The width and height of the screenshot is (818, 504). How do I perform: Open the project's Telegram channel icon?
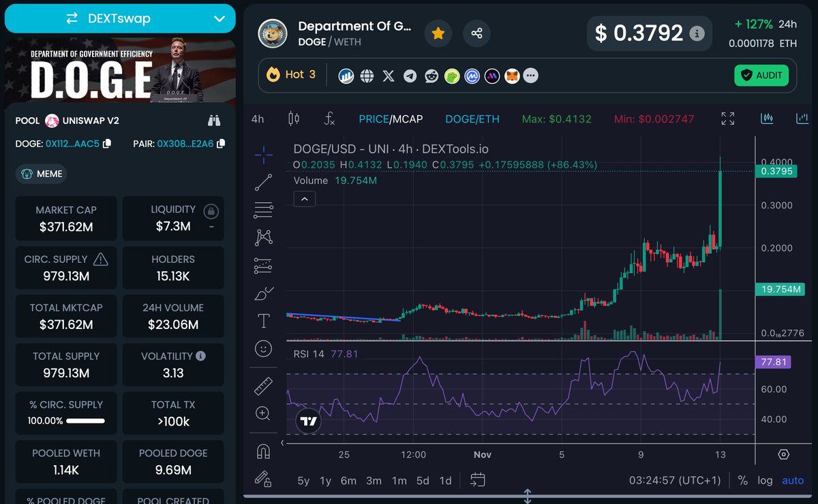tap(410, 76)
